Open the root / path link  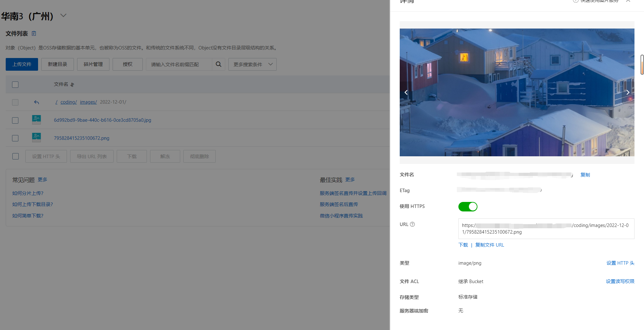[x=56, y=102]
